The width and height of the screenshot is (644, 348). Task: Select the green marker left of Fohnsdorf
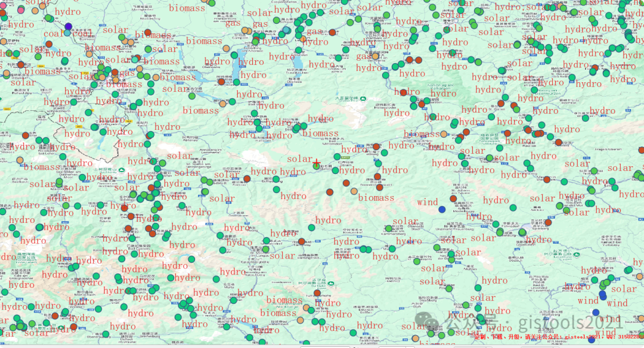(496, 224)
